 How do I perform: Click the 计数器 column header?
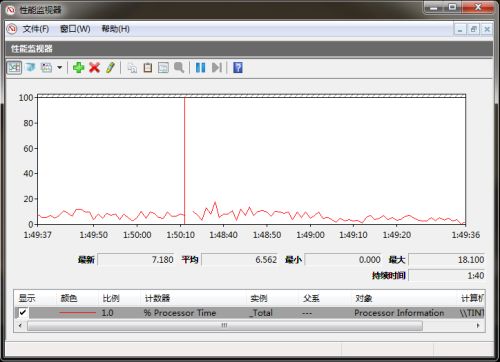click(x=157, y=298)
